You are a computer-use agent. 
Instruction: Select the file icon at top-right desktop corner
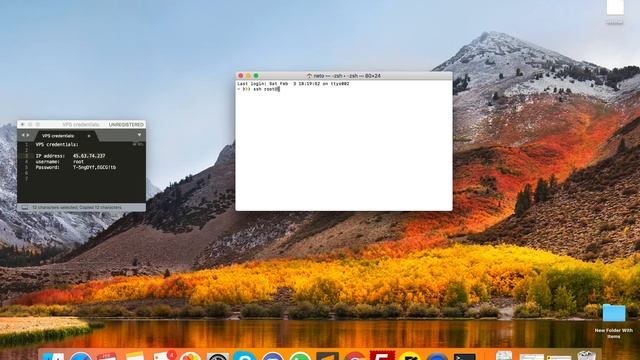click(x=615, y=8)
